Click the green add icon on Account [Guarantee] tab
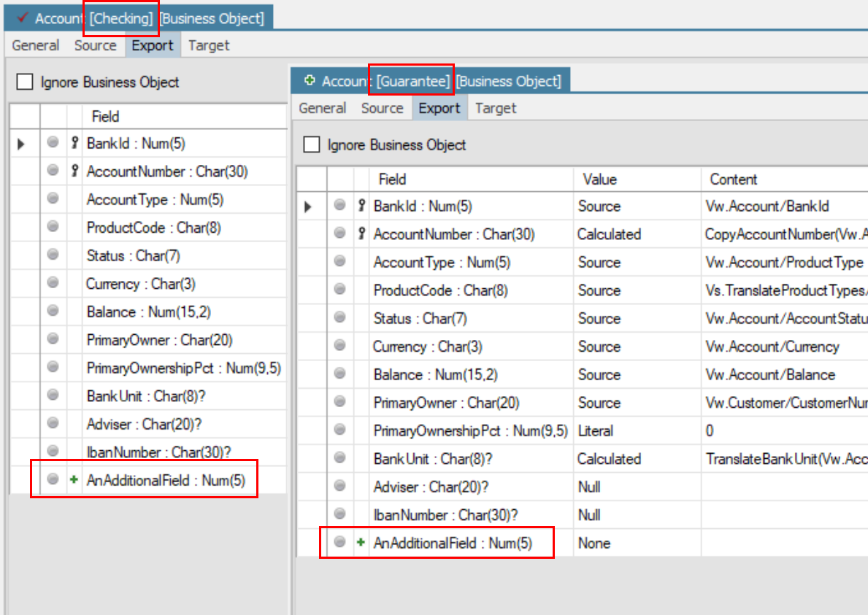Image resolution: width=868 pixels, height=615 pixels. (308, 80)
